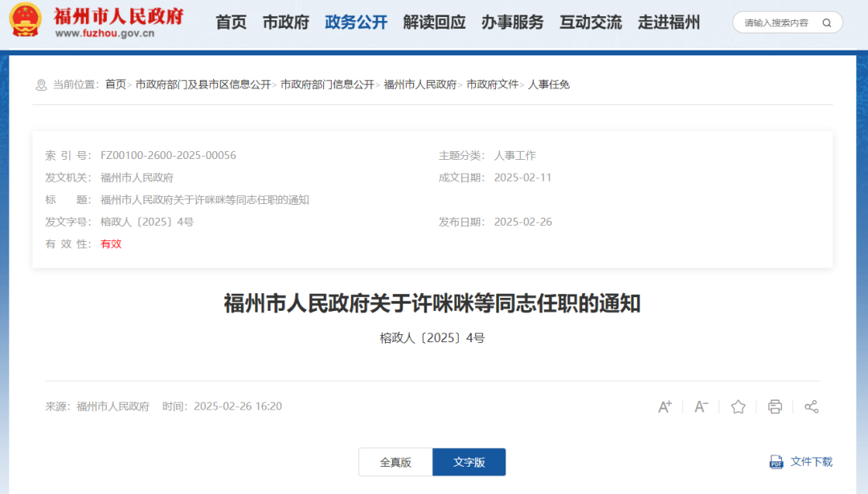The height and width of the screenshot is (494, 868).
Task: Open the 市政府 navigation menu
Action: pyautogui.click(x=285, y=22)
